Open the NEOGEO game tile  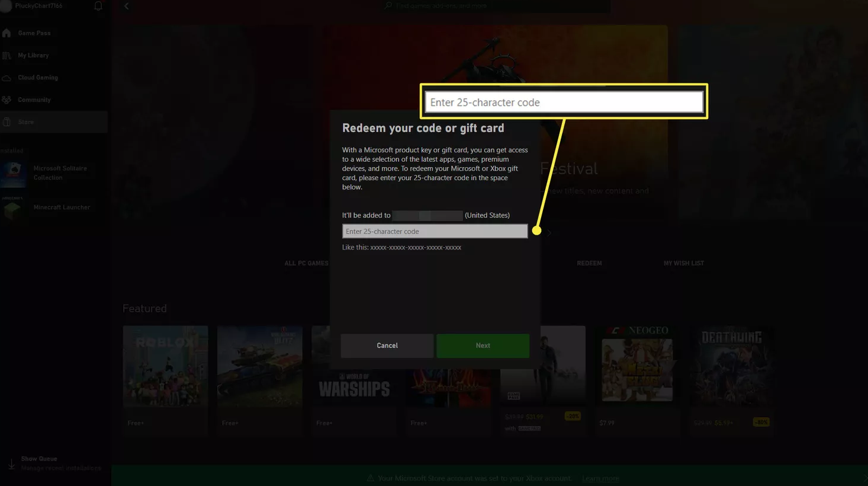pos(637,381)
